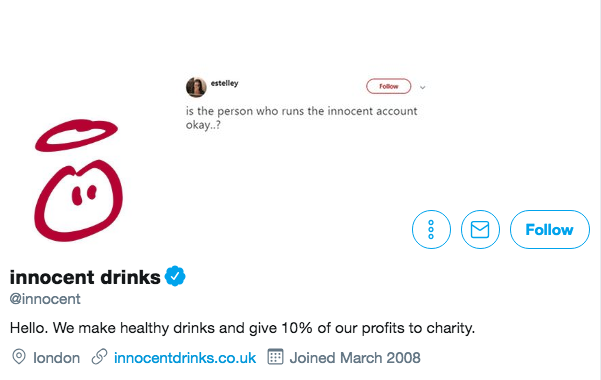The image size is (601, 380).
Task: Click the envelope message icon button
Action: (x=480, y=229)
